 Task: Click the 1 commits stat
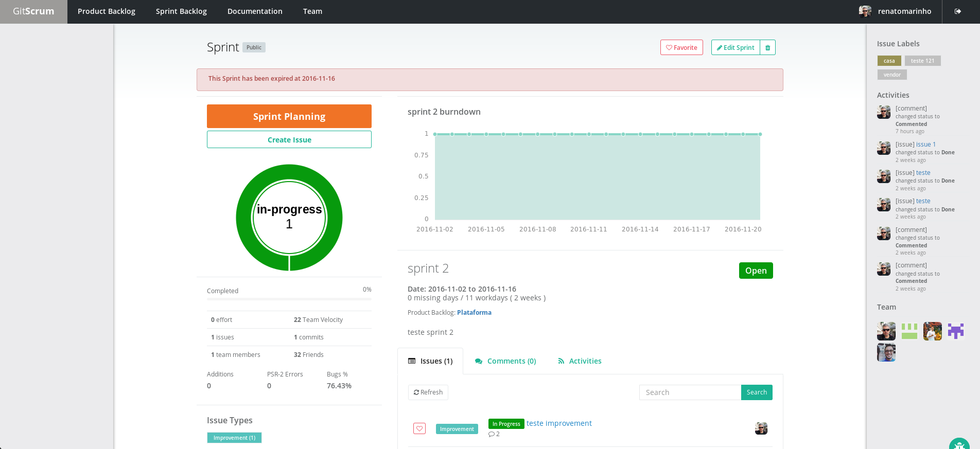tap(308, 337)
